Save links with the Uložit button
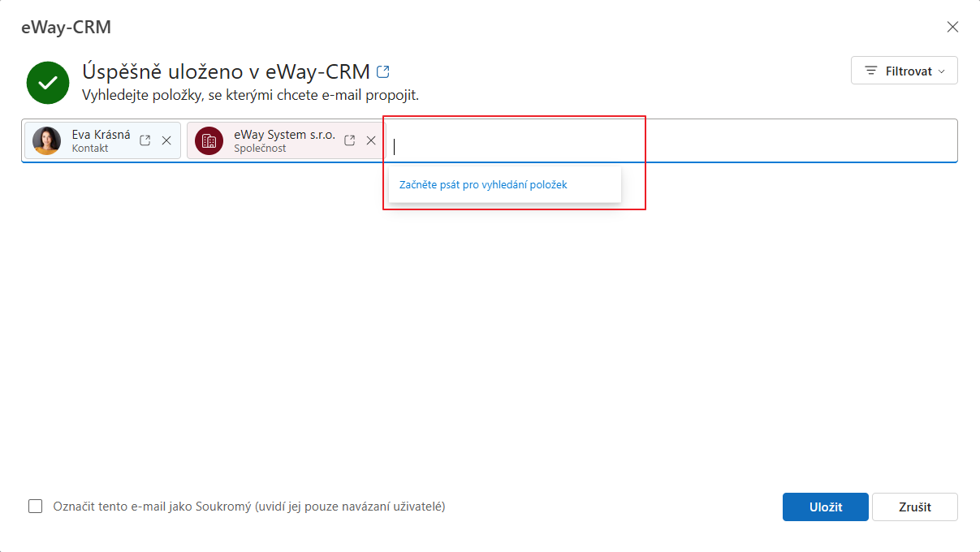Screen dimensions: 980x552 point(826,507)
